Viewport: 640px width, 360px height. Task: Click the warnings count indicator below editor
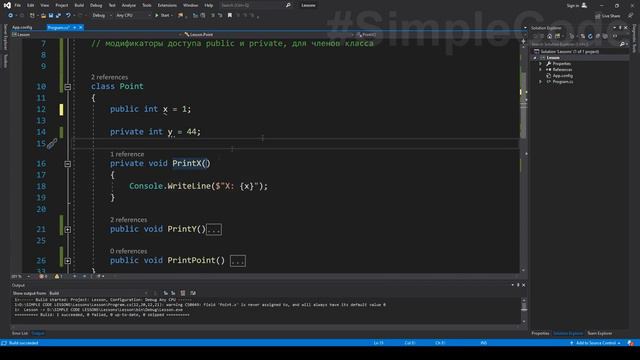pos(59,276)
